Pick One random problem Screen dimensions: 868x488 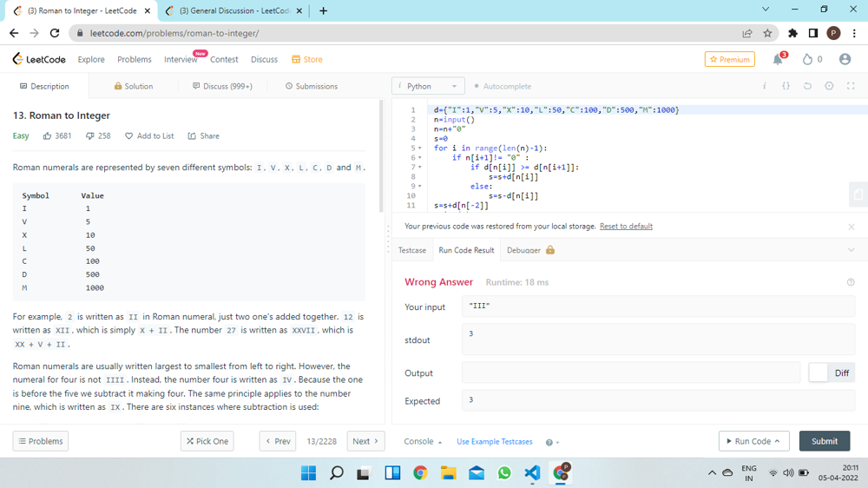click(x=207, y=441)
